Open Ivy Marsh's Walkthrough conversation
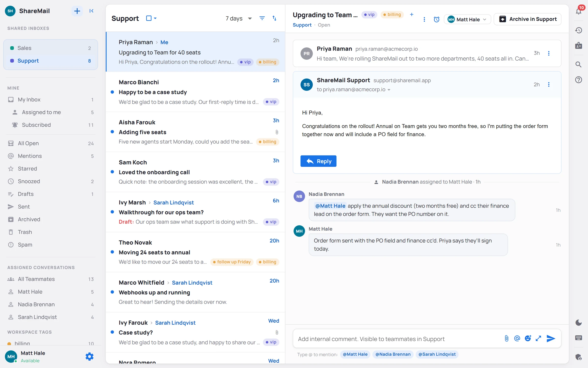This screenshot has height=368, width=588. pyautogui.click(x=196, y=212)
